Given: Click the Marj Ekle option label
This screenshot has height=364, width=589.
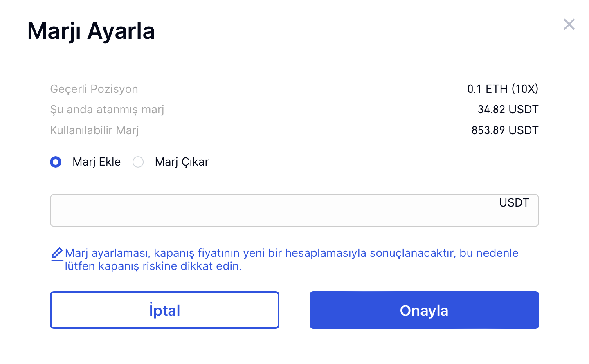Looking at the screenshot, I should [x=97, y=162].
